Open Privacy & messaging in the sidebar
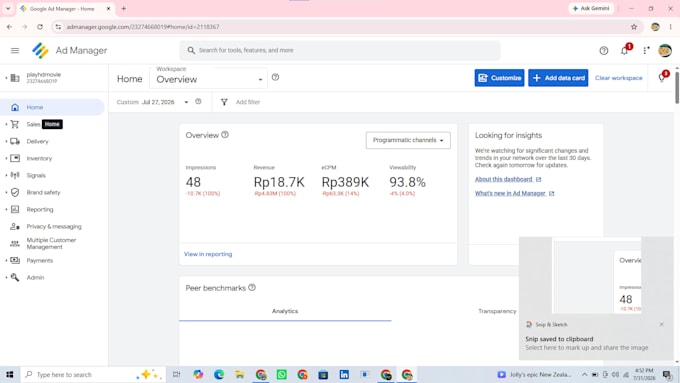The height and width of the screenshot is (383, 680). pos(54,226)
